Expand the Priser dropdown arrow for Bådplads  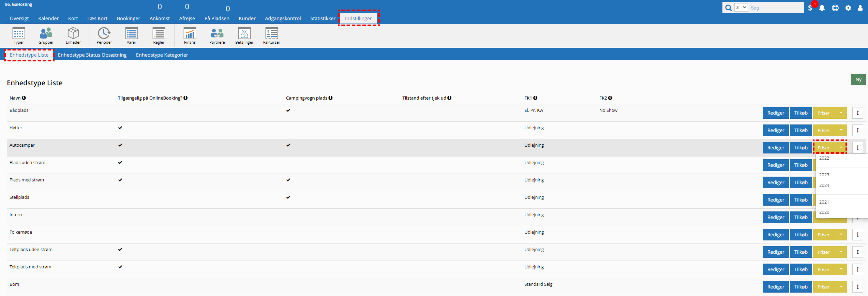(x=841, y=113)
